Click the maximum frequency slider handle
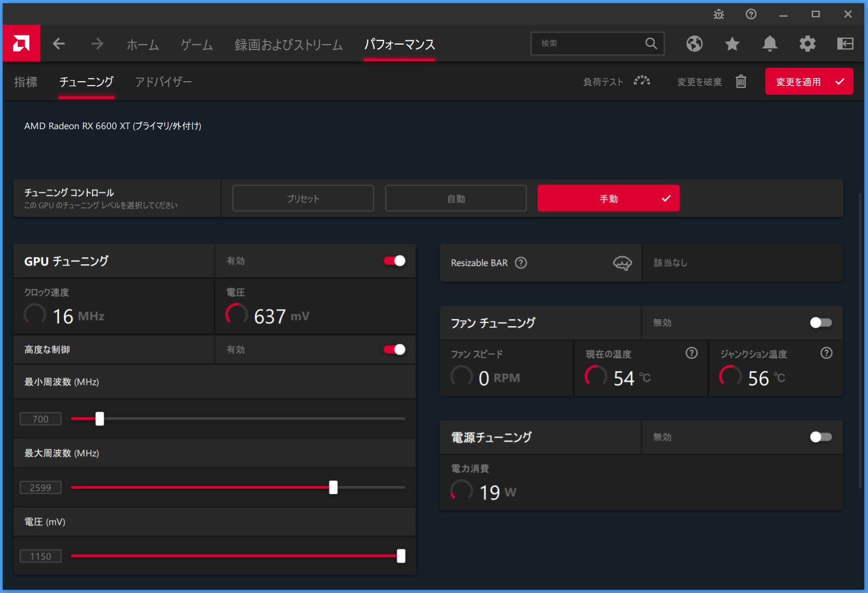The height and width of the screenshot is (593, 868). click(333, 488)
